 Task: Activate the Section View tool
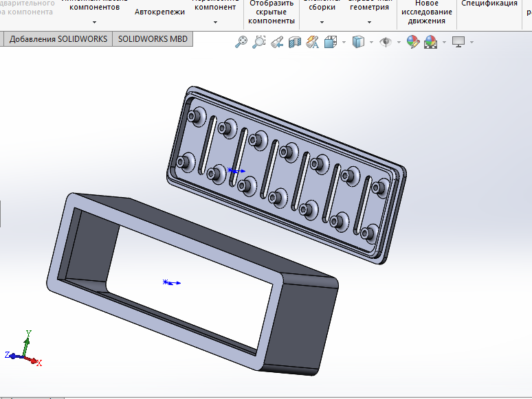tap(295, 43)
